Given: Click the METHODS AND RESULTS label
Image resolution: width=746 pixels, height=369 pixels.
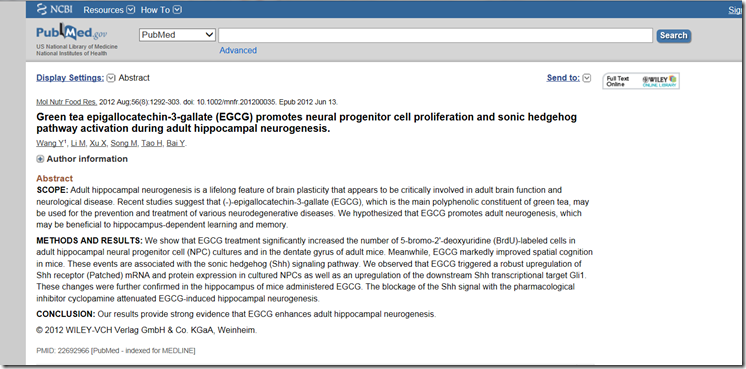Looking at the screenshot, I should tap(89, 241).
